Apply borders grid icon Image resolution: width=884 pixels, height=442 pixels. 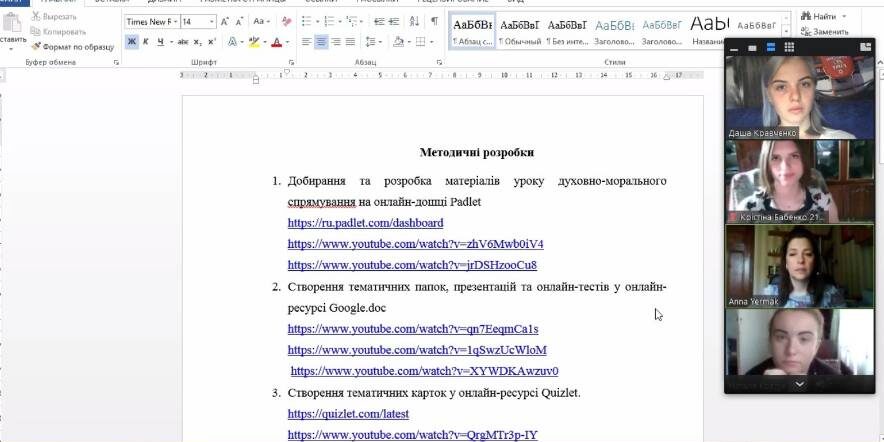click(421, 42)
